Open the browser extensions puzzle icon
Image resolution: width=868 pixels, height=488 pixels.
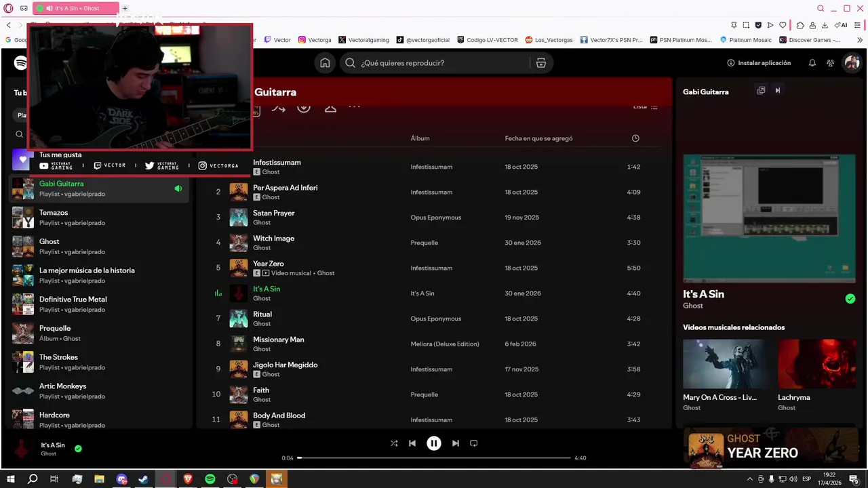[x=800, y=25]
